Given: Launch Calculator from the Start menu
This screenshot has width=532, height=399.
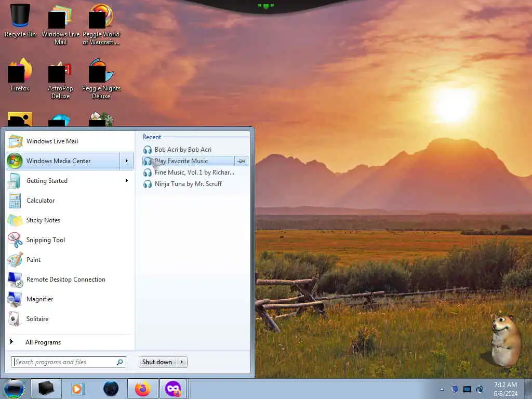Looking at the screenshot, I should (70, 200).
